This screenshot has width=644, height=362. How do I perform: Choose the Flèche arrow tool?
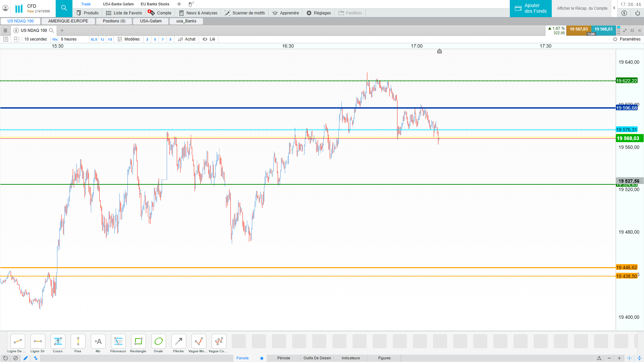point(178,342)
